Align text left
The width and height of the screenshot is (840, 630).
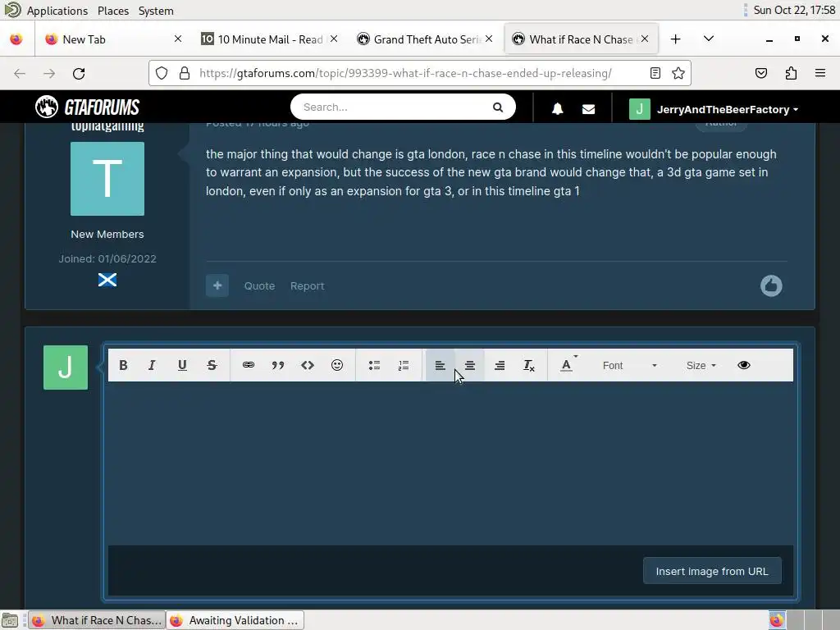pos(440,365)
